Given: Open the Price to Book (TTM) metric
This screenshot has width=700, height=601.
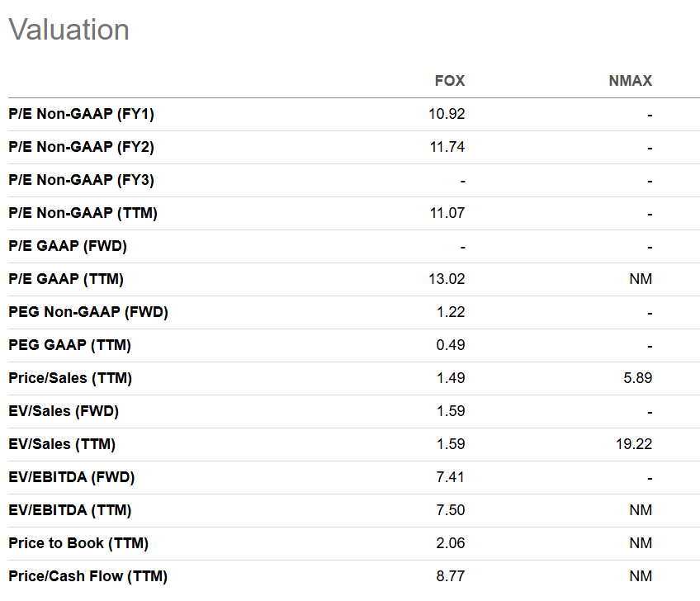Looking at the screenshot, I should tap(78, 544).
